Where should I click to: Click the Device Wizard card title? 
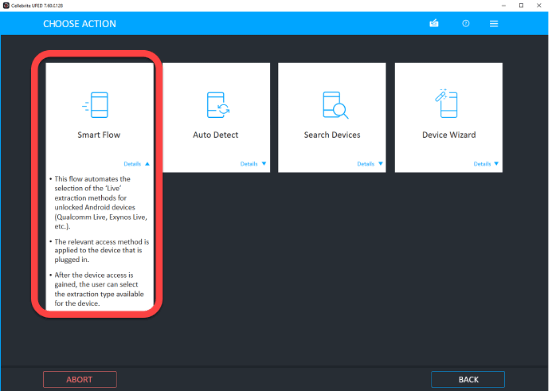tap(449, 135)
